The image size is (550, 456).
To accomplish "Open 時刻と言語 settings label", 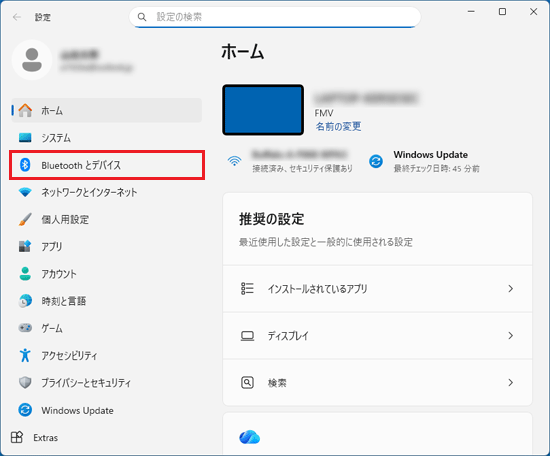I will pos(63,301).
